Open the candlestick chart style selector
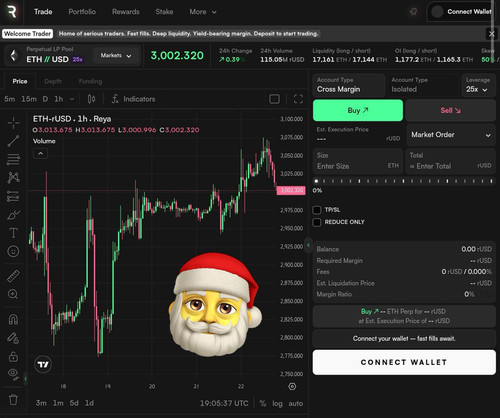Viewport: 500px width, 418px height. [x=91, y=99]
